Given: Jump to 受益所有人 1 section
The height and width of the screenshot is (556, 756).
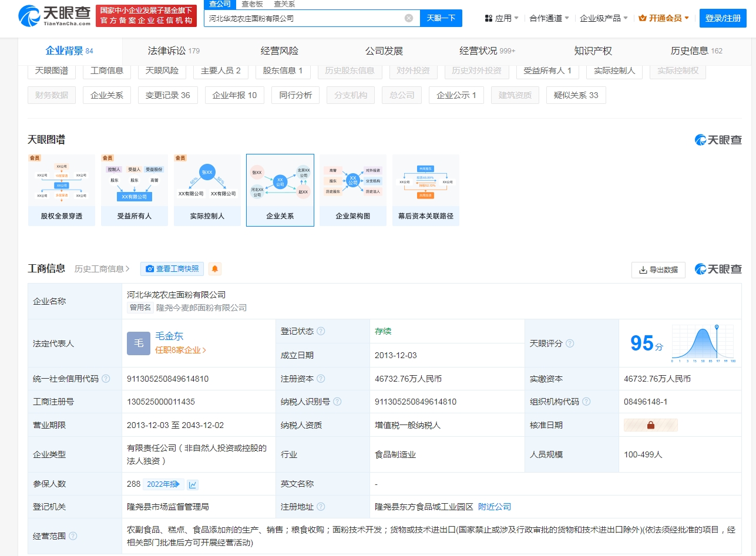Looking at the screenshot, I should click(x=547, y=70).
